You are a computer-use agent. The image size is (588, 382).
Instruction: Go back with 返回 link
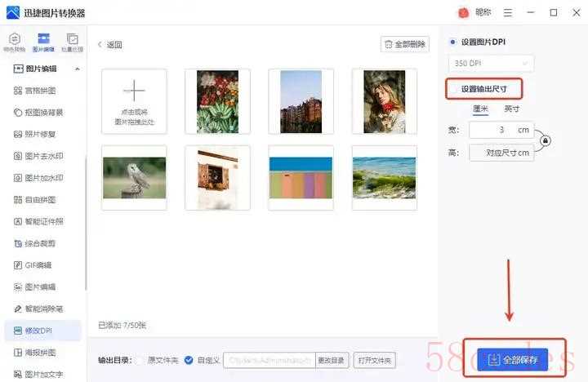point(110,45)
